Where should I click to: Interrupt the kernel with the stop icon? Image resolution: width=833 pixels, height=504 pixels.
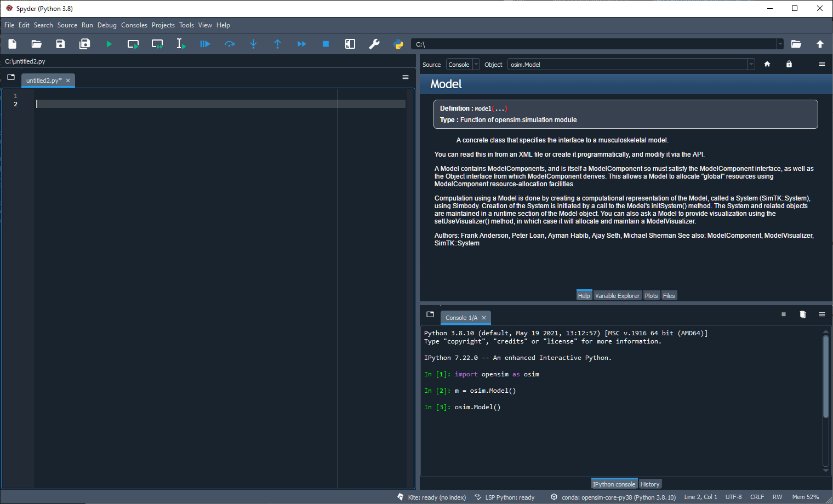click(x=783, y=314)
